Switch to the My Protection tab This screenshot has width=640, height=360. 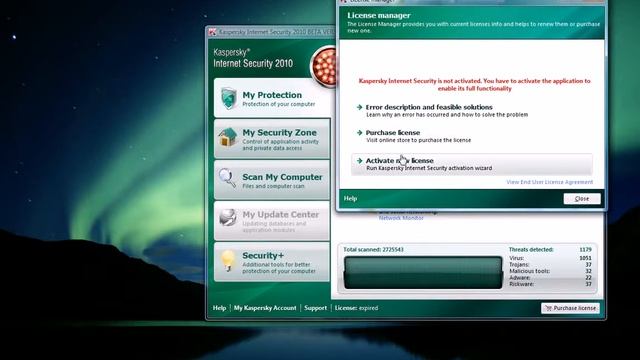coord(272,98)
